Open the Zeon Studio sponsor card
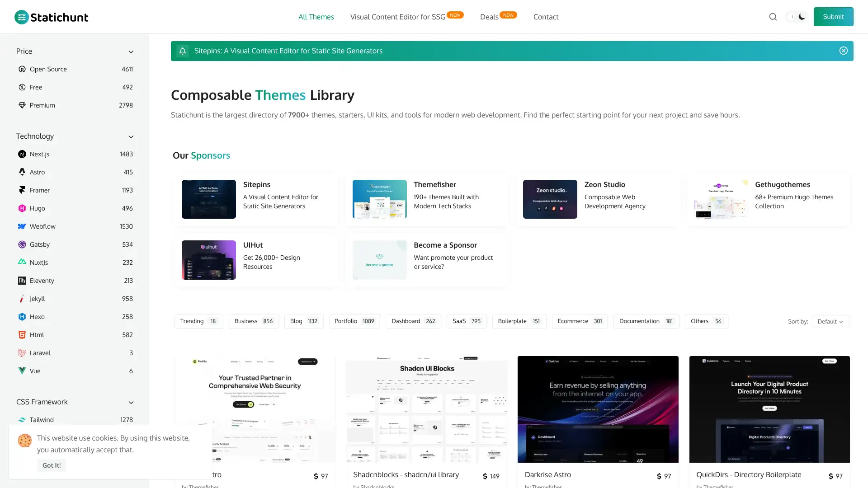 [598, 199]
